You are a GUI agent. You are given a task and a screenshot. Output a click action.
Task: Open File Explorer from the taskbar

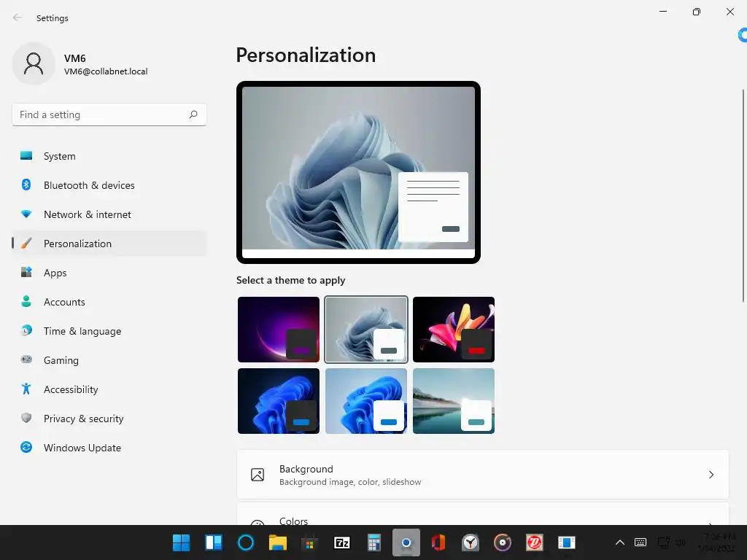click(x=278, y=542)
